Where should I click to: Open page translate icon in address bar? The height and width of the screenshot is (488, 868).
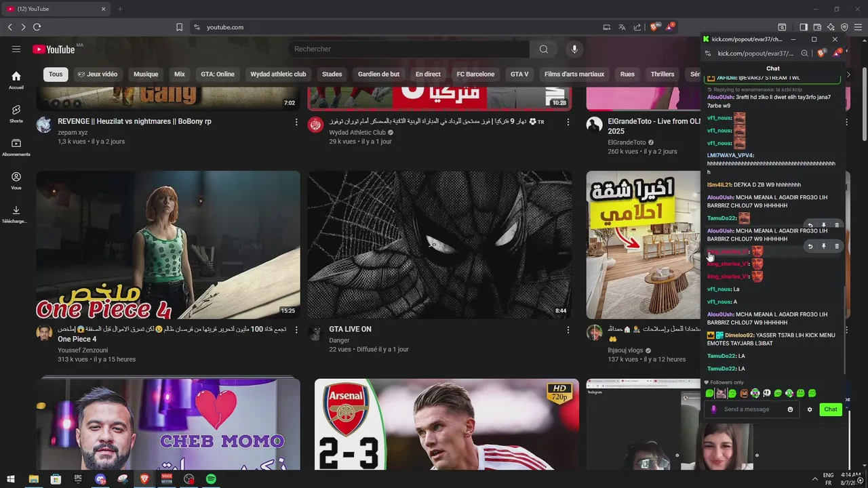622,27
